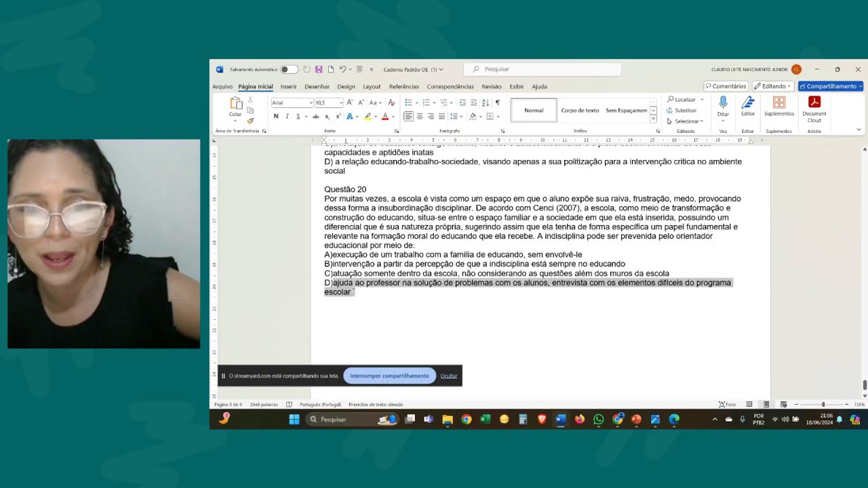Save the document with the Save icon
Image resolution: width=868 pixels, height=488 pixels.
pos(319,69)
